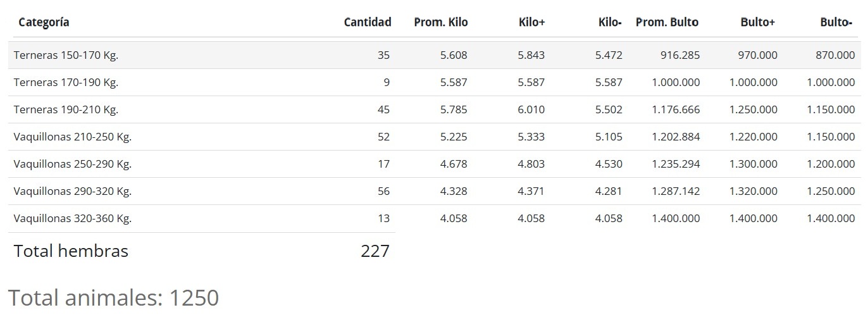This screenshot has width=868, height=317.
Task: Click the Vaquillonas 320-360 Kg. category
Action: [72, 218]
